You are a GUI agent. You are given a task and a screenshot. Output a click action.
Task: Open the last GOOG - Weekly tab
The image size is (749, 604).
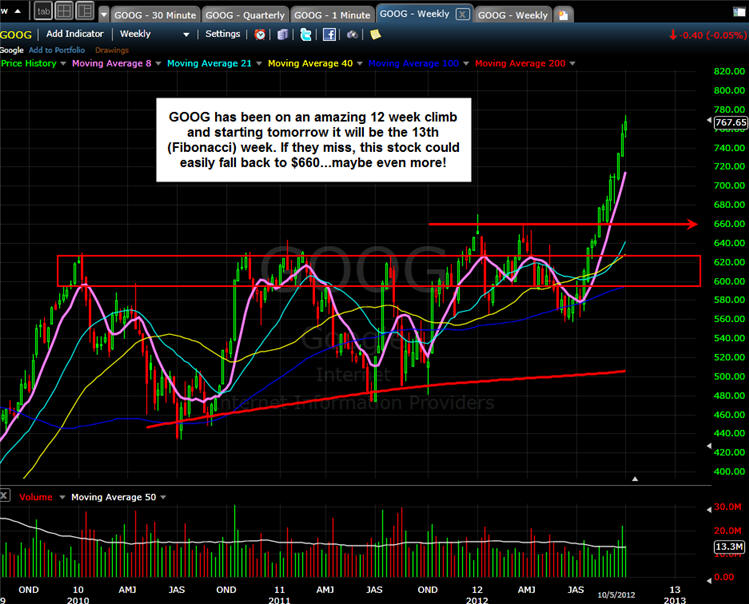(513, 15)
